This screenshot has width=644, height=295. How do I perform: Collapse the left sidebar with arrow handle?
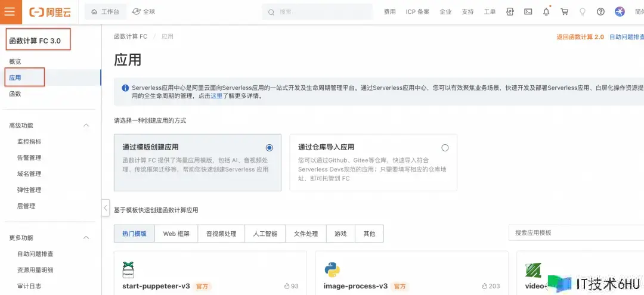(106, 208)
